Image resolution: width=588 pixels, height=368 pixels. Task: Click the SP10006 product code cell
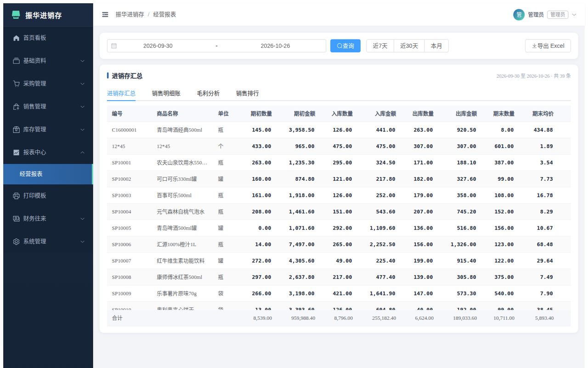coord(122,245)
